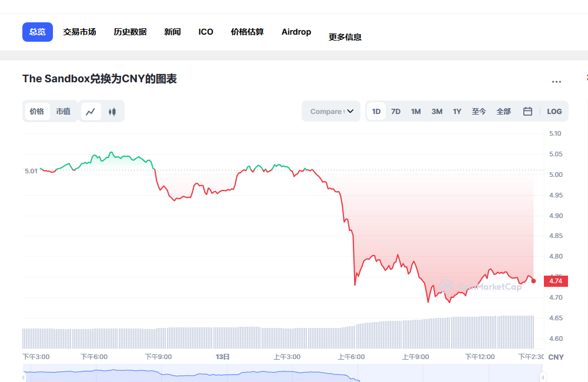This screenshot has height=382, width=588.
Task: Select the 市值 chart toggle
Action: 64,111
